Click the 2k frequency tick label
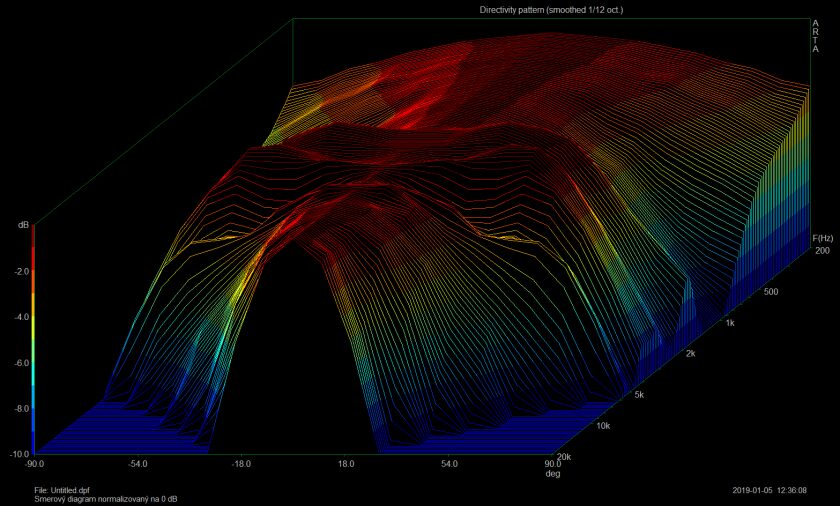 point(691,353)
